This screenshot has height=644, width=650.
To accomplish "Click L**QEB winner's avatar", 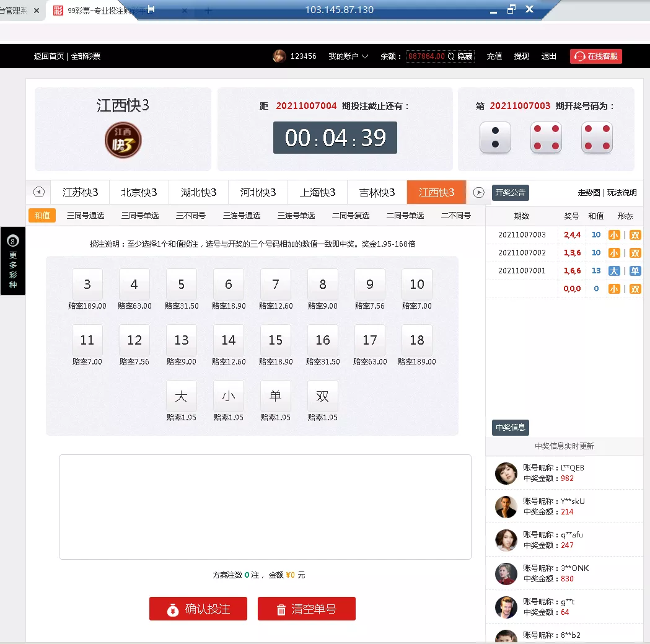I will [x=506, y=474].
